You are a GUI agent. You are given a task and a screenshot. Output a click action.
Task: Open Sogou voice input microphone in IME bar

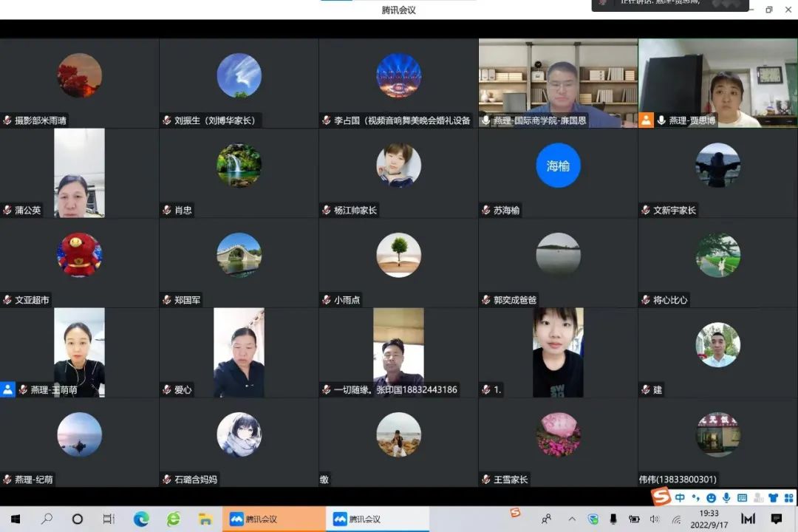[726, 498]
